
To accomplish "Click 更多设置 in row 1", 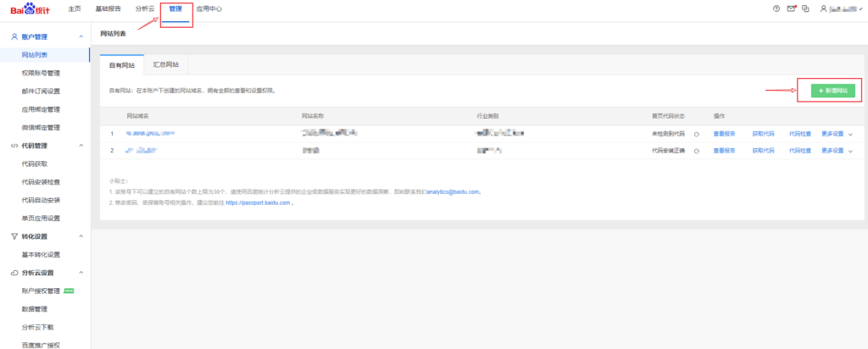I will (x=832, y=134).
